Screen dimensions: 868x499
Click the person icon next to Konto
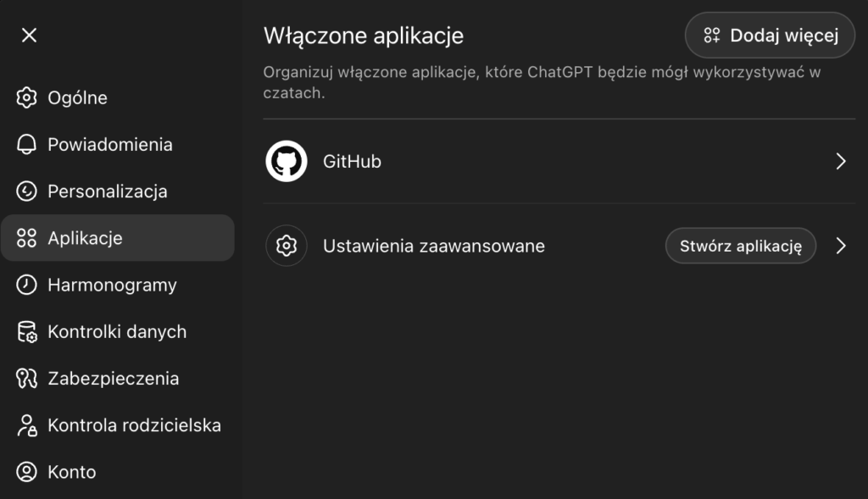tap(28, 472)
